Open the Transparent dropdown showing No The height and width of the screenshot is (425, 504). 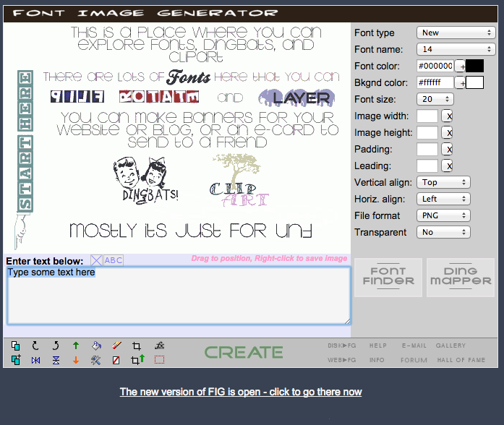tap(443, 232)
